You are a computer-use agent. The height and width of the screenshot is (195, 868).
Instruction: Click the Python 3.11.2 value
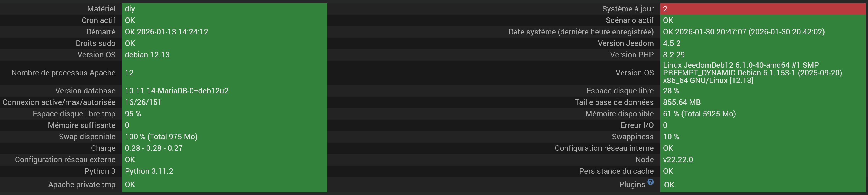tap(149, 171)
